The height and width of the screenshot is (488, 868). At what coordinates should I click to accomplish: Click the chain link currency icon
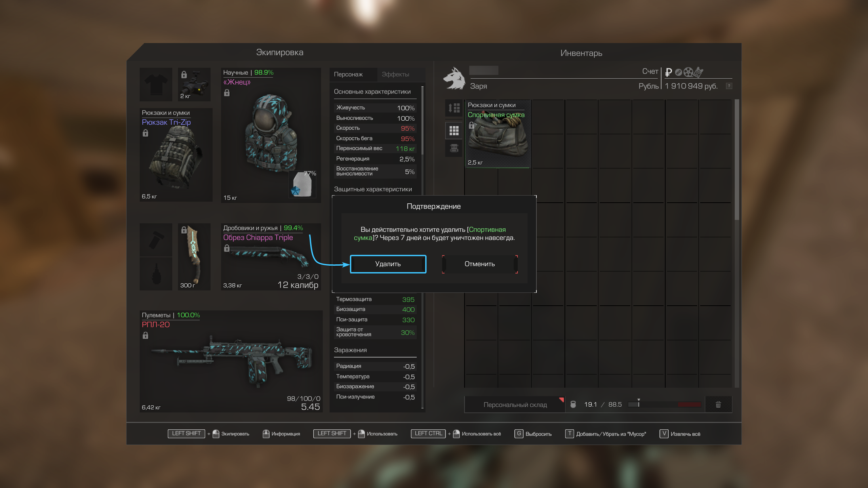[678, 72]
